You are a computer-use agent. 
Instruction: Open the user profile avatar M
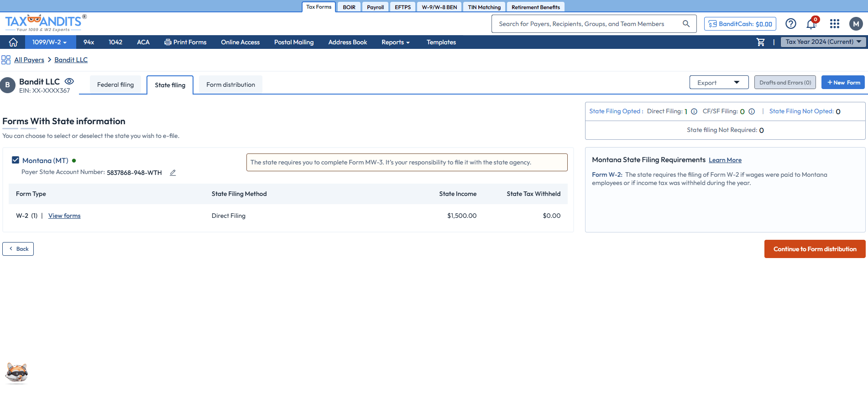coord(856,24)
